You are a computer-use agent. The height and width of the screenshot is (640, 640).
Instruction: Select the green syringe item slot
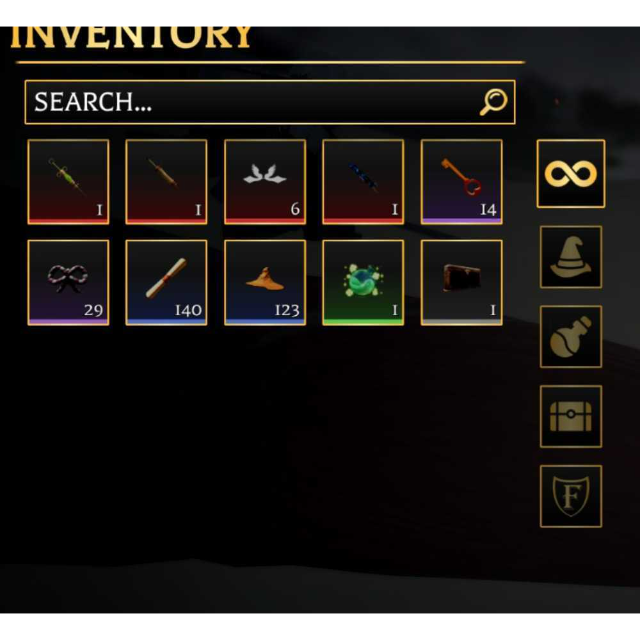68,182
